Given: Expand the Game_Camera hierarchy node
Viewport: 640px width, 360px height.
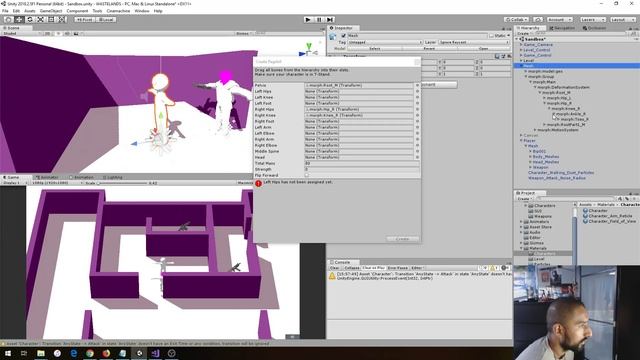Looking at the screenshot, I should click(521, 44).
